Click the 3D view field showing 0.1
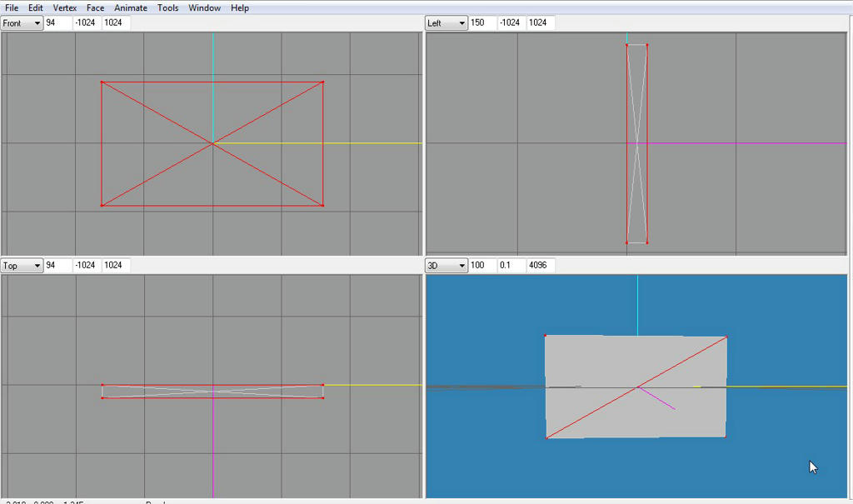853x504 pixels. click(511, 266)
